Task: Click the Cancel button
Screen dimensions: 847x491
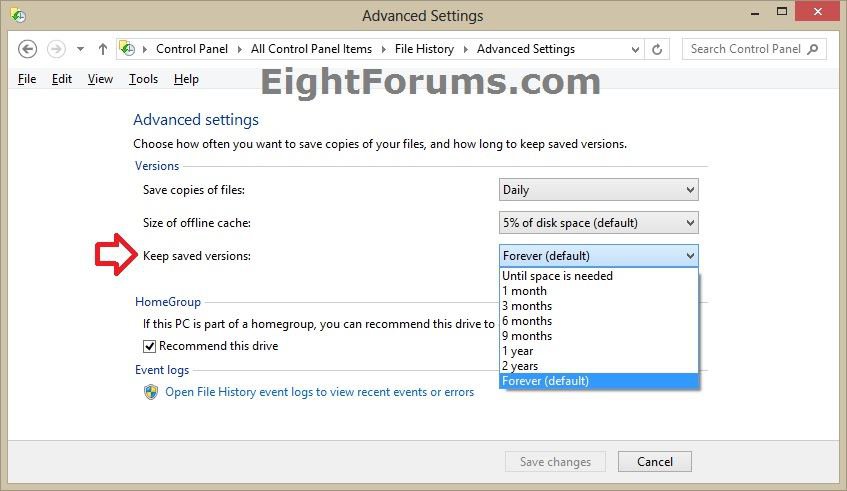Action: click(x=655, y=462)
